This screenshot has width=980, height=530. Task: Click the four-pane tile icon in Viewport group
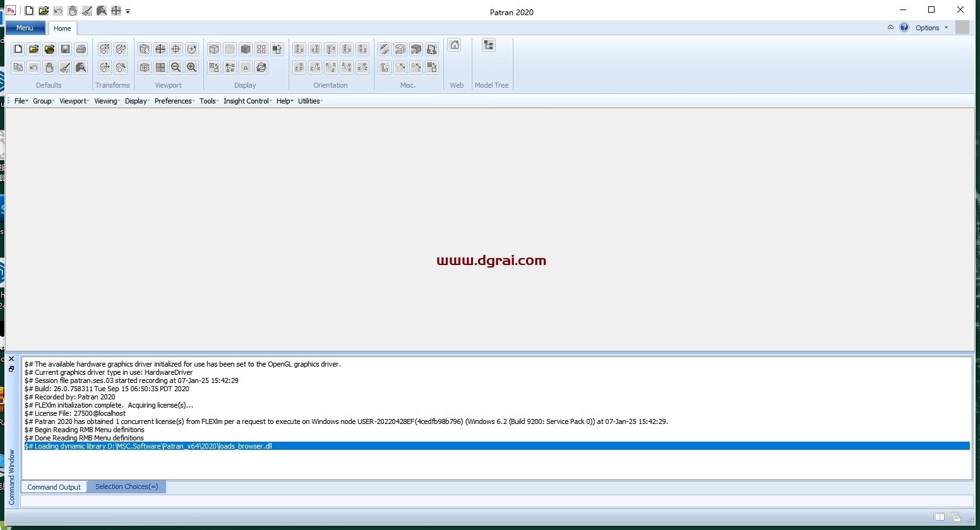[x=160, y=67]
